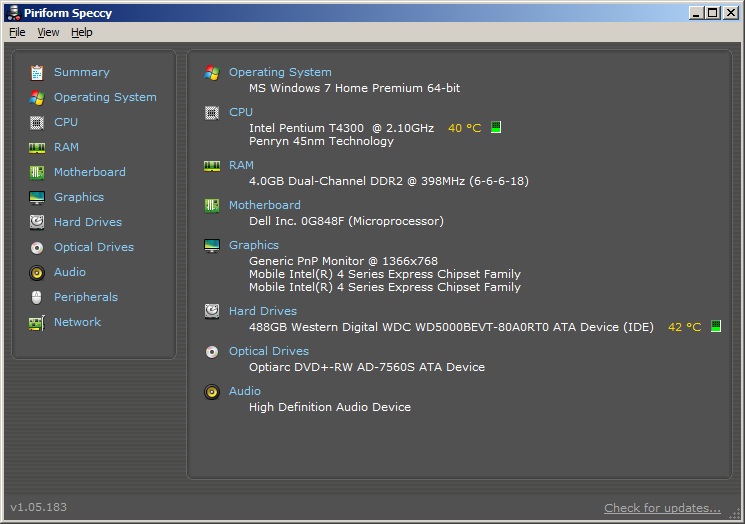Go to CPU section in sidebar

click(x=66, y=122)
